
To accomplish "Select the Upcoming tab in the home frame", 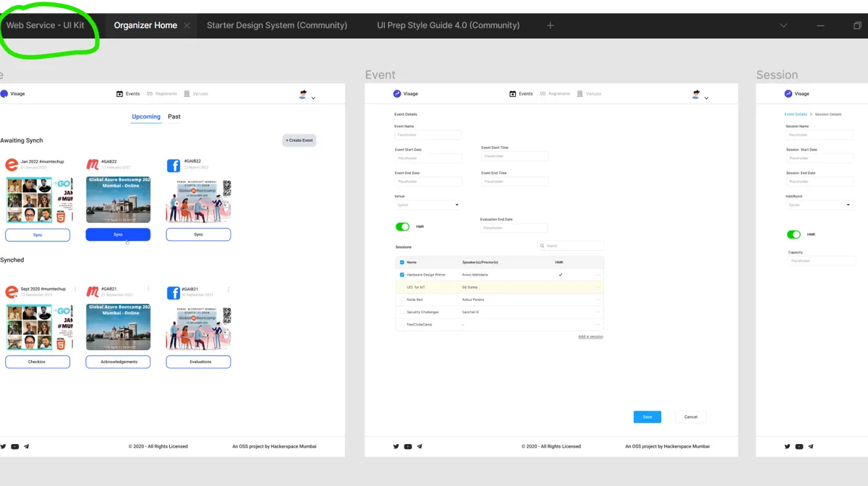I will coord(146,116).
